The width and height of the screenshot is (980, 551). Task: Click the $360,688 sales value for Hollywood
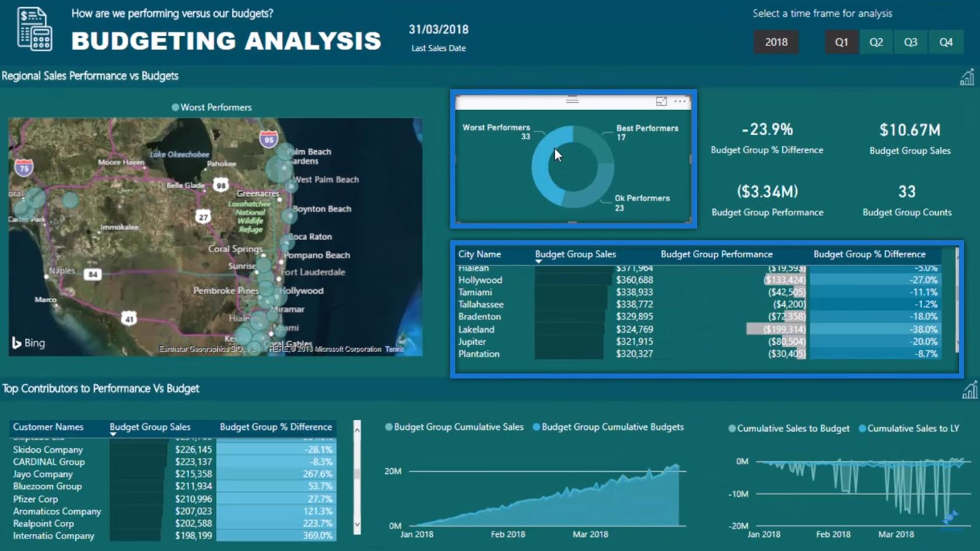pos(635,280)
